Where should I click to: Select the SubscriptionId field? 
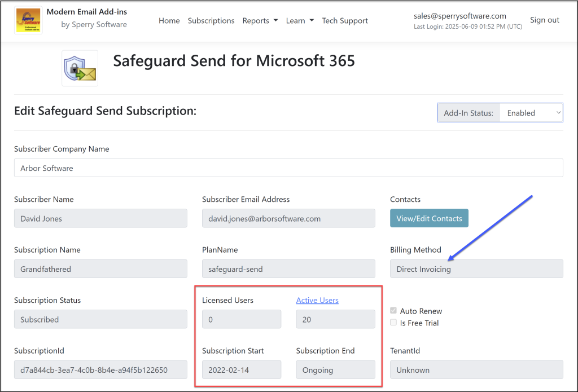[100, 370]
